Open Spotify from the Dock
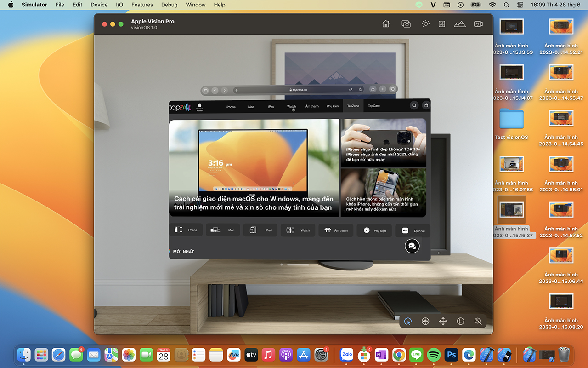 tap(434, 355)
